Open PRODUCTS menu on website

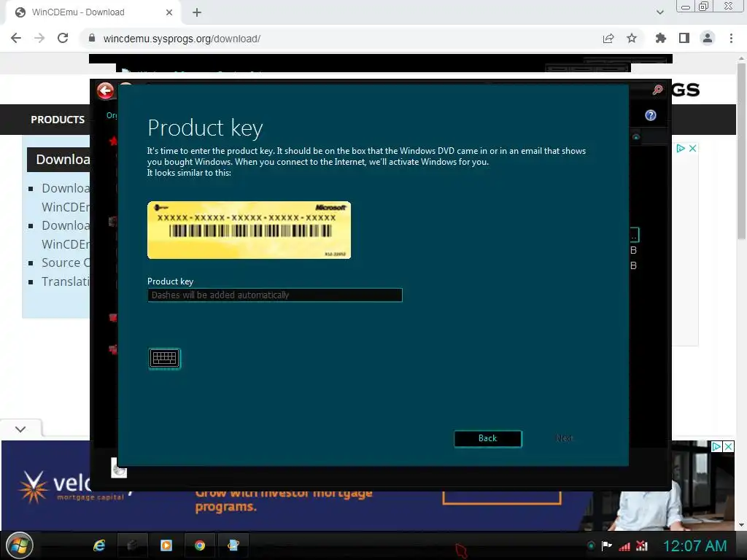coord(58,120)
